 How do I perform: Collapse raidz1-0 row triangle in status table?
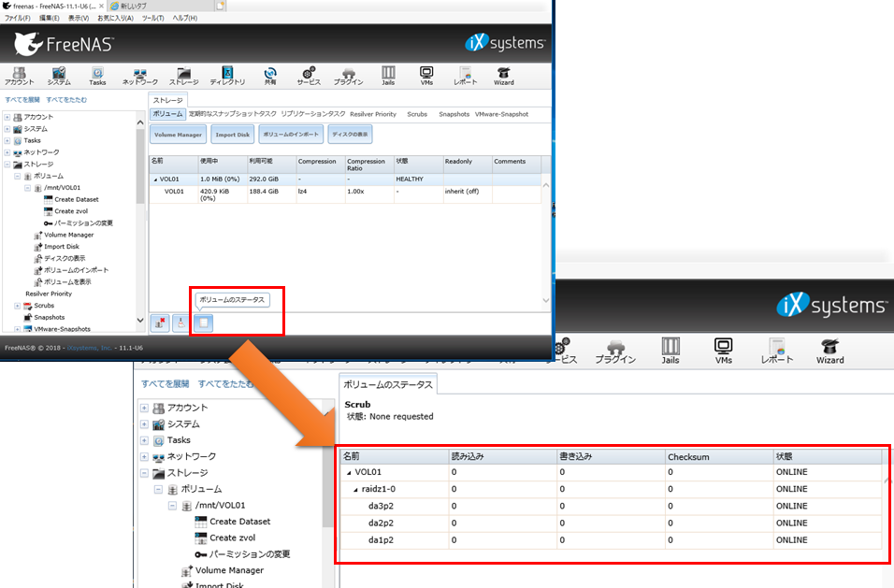click(355, 490)
